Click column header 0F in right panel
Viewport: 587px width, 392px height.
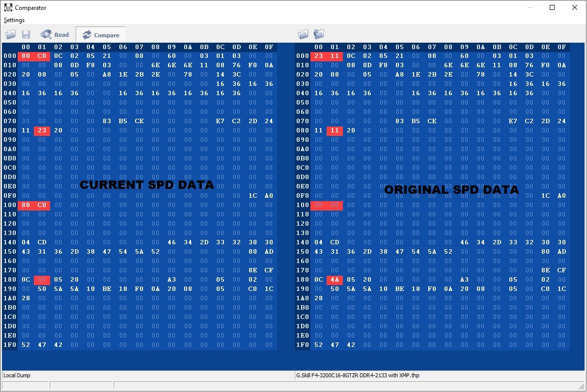point(561,47)
